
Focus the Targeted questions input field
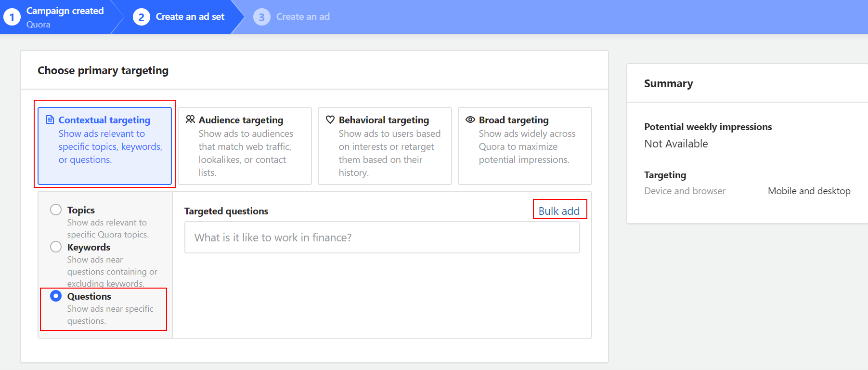(382, 238)
